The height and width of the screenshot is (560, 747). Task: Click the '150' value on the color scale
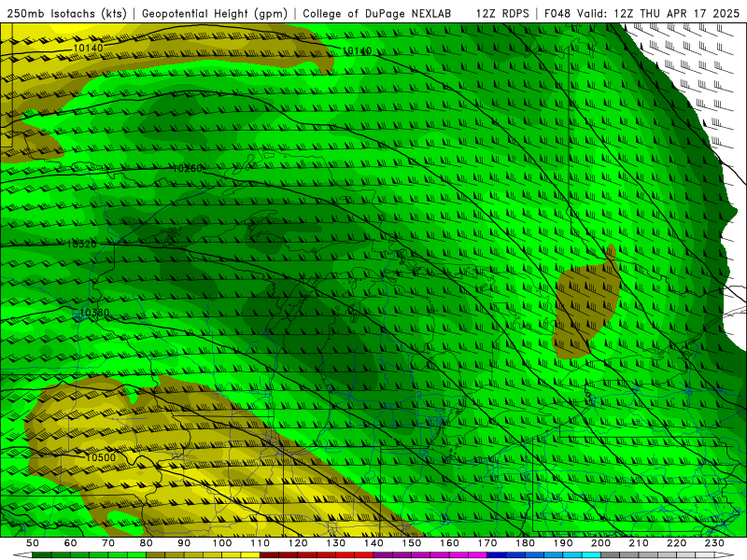pyautogui.click(x=411, y=543)
